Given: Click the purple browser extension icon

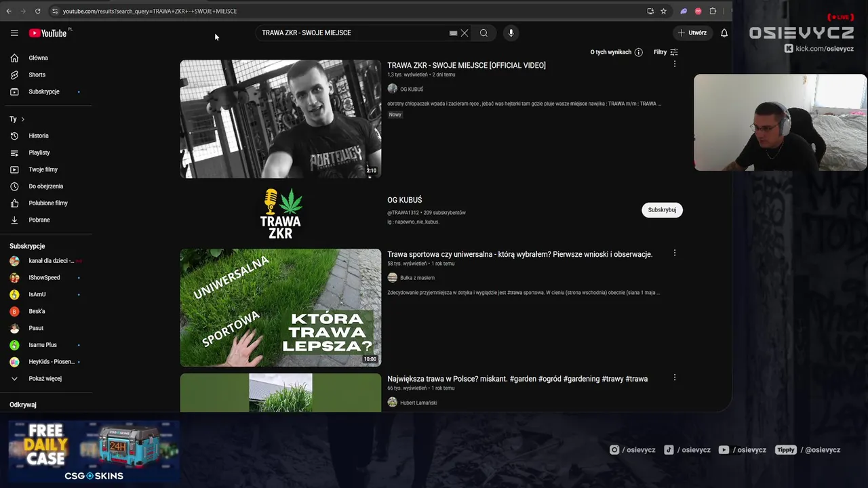Looking at the screenshot, I should (684, 11).
